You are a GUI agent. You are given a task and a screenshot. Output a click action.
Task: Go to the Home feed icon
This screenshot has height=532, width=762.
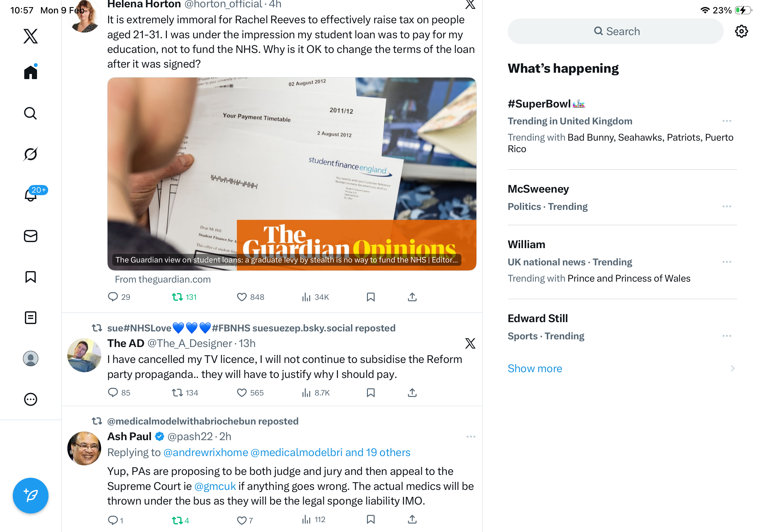31,72
